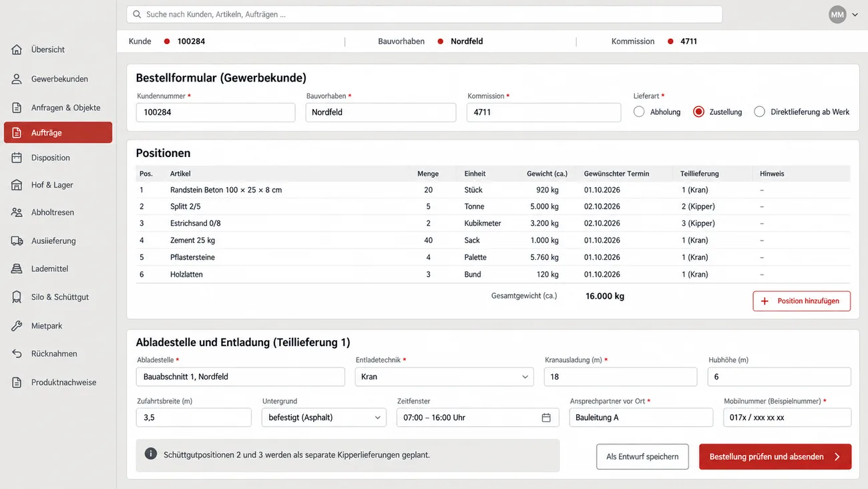Click the 'Holzlatten' article row

coord(493,275)
